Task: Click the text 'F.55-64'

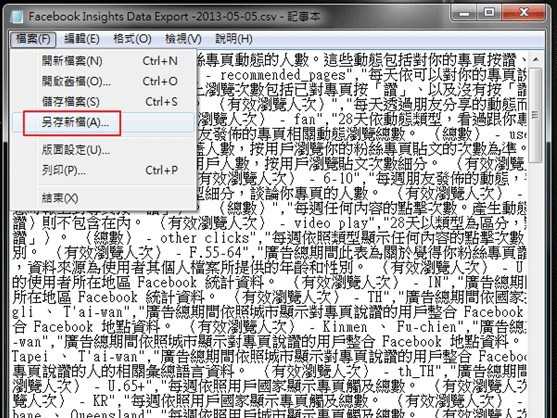Action: coord(216,253)
